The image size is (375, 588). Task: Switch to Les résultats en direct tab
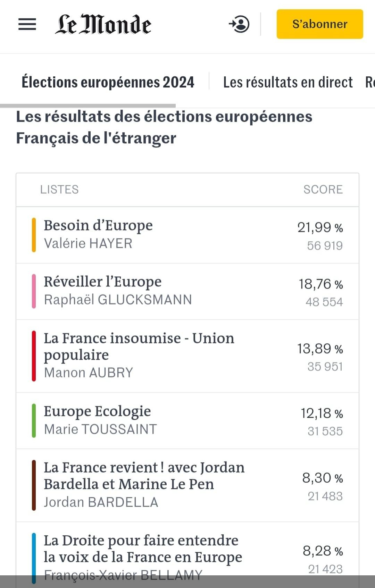[288, 82]
